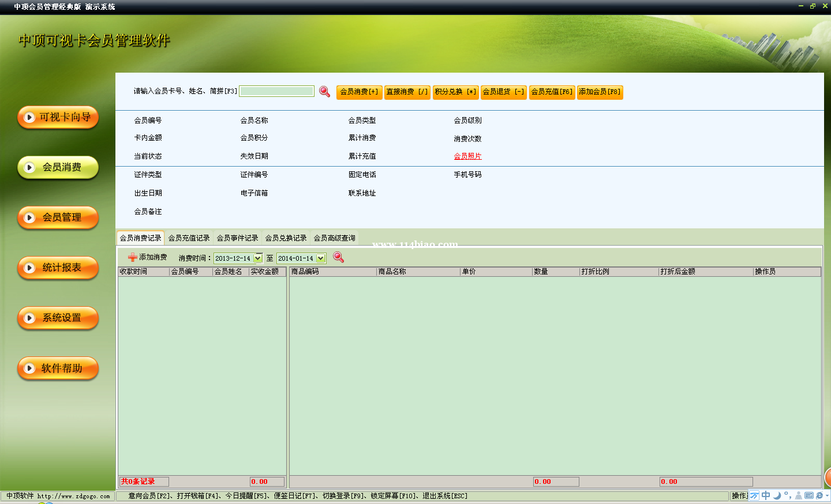The width and height of the screenshot is (831, 504).
Task: Click the 会员积分 field label
Action: pos(254,138)
